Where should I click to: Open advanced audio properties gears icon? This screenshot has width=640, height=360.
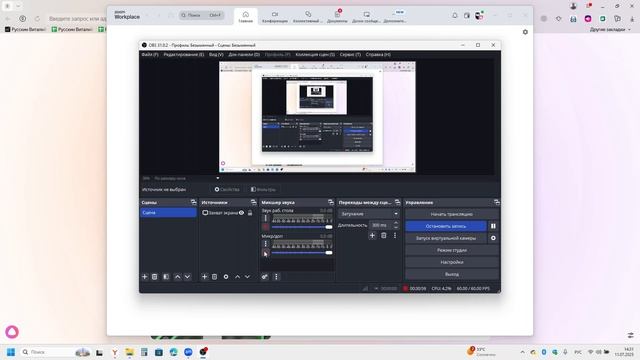[x=264, y=277]
